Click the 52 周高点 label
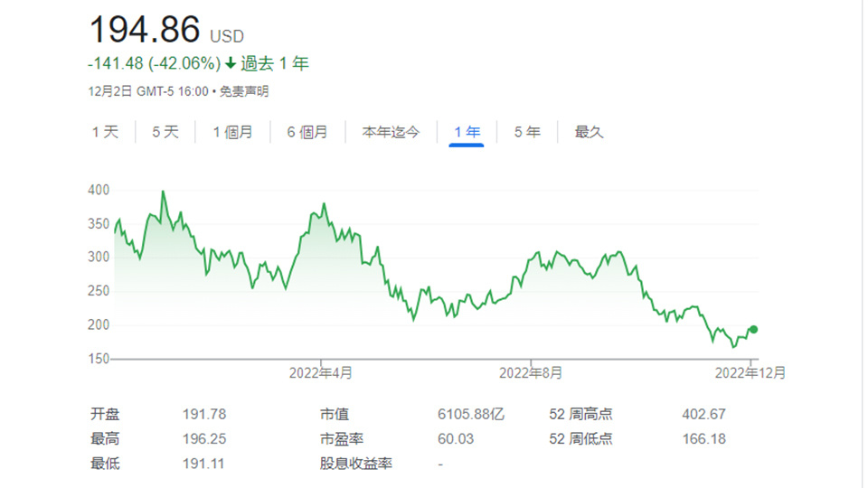This screenshot has height=488, width=868. pos(580,414)
